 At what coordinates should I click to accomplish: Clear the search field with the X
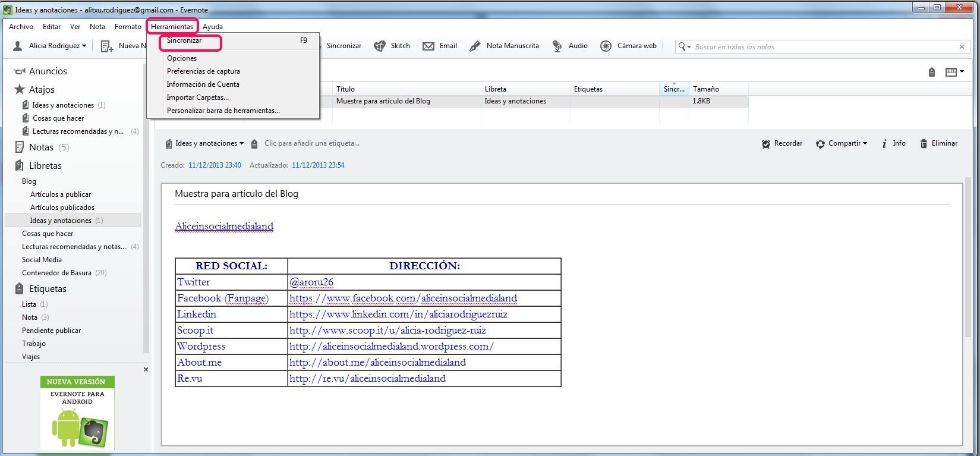pos(962,47)
